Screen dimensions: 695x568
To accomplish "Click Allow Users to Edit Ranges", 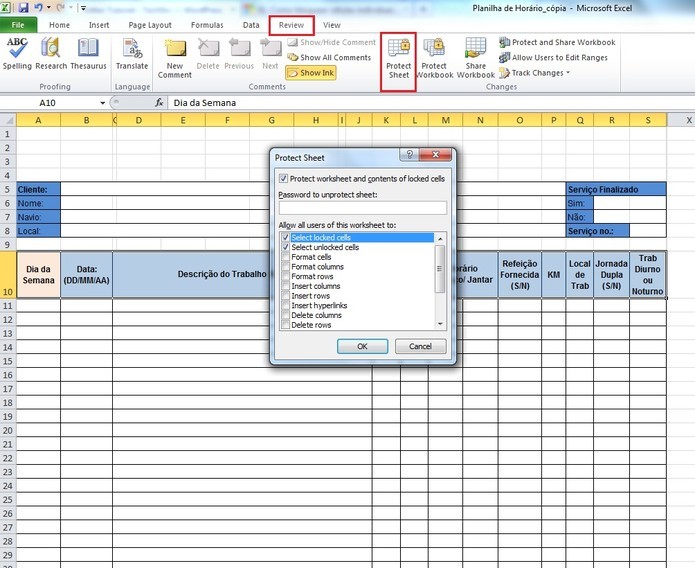I will tap(553, 58).
